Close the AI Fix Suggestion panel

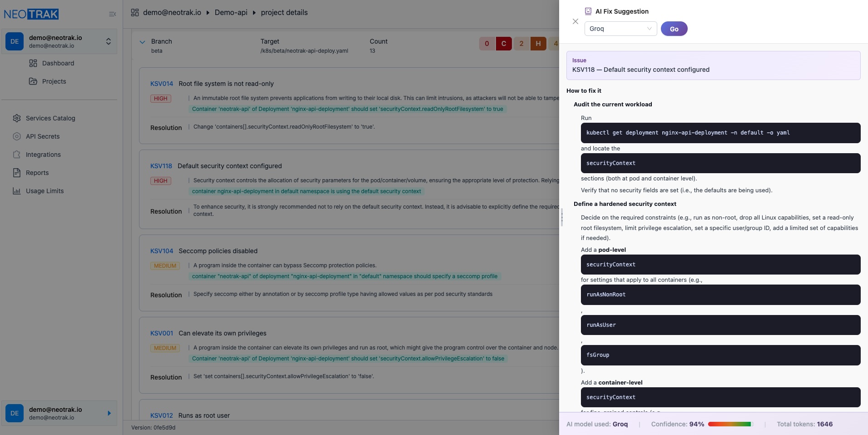(575, 21)
